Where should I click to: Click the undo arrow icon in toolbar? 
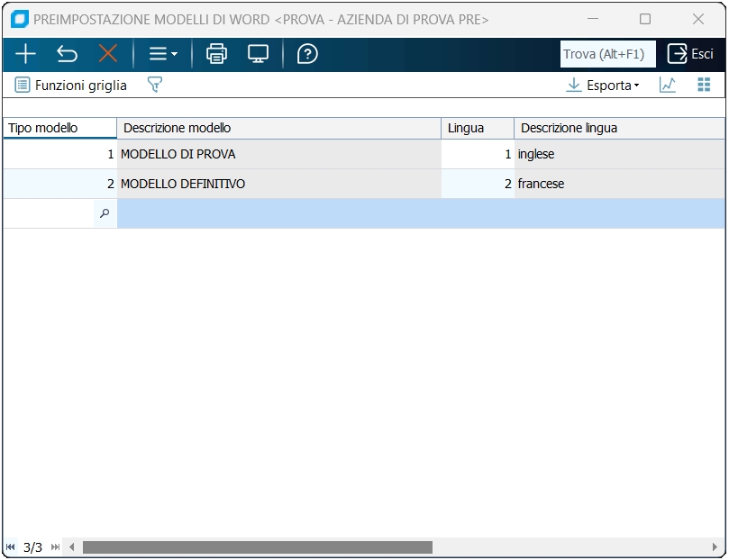[x=67, y=54]
